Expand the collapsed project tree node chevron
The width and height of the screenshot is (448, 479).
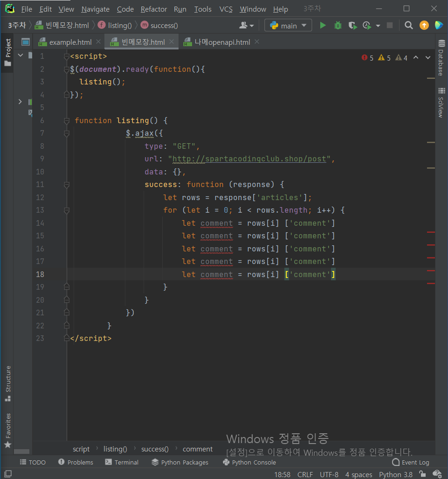click(x=20, y=101)
